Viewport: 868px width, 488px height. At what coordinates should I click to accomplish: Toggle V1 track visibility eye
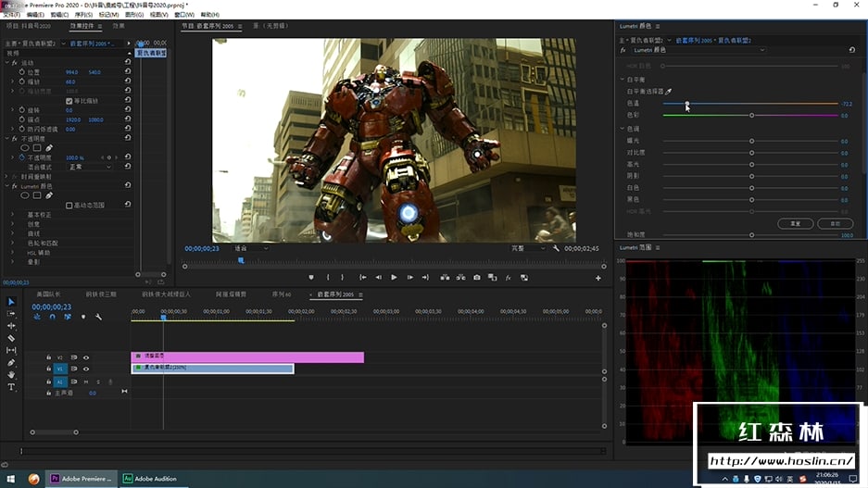point(86,369)
